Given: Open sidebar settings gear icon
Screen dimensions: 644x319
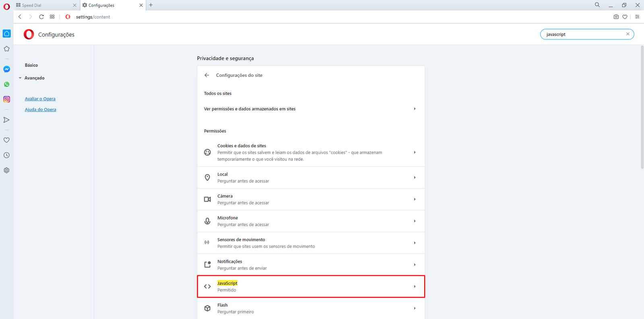Looking at the screenshot, I should (x=7, y=170).
